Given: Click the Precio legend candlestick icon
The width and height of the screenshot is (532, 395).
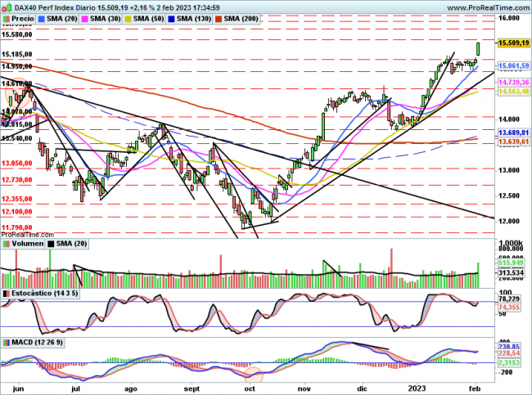Looking at the screenshot, I should pos(6,17).
